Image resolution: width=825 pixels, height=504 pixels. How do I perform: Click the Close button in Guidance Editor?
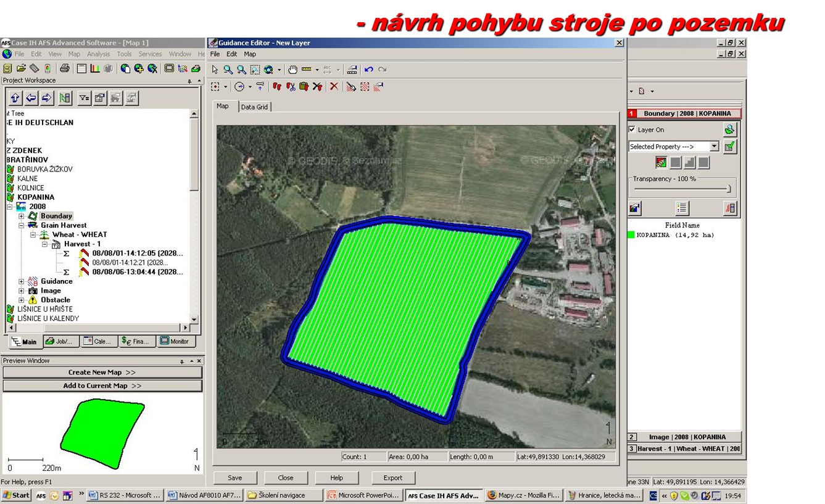[x=286, y=477]
